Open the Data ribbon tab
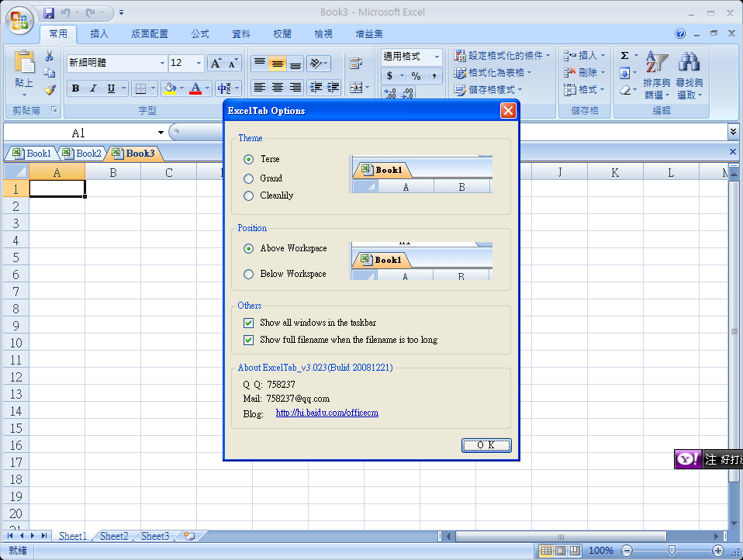Viewport: 743px width, 560px height. (240, 33)
